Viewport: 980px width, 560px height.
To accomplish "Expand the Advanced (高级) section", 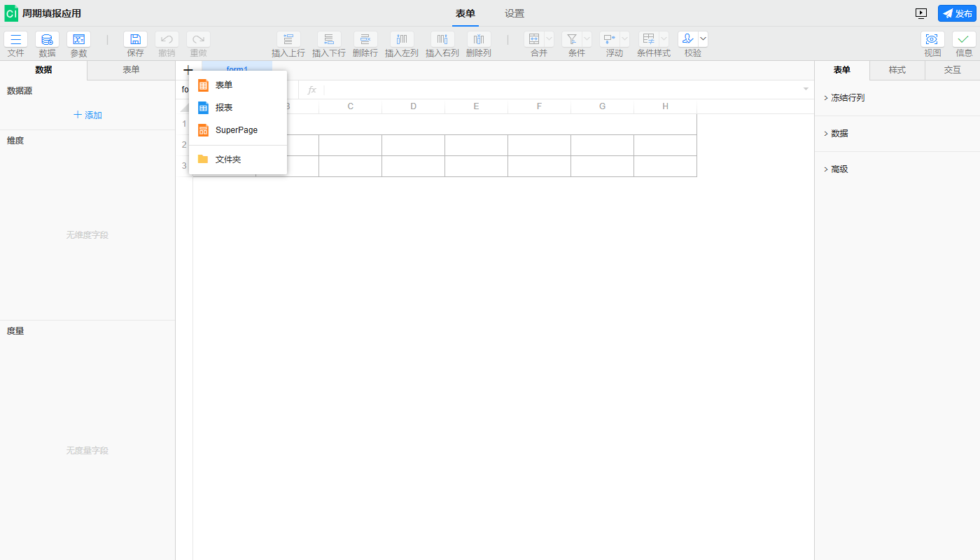I will (x=839, y=169).
